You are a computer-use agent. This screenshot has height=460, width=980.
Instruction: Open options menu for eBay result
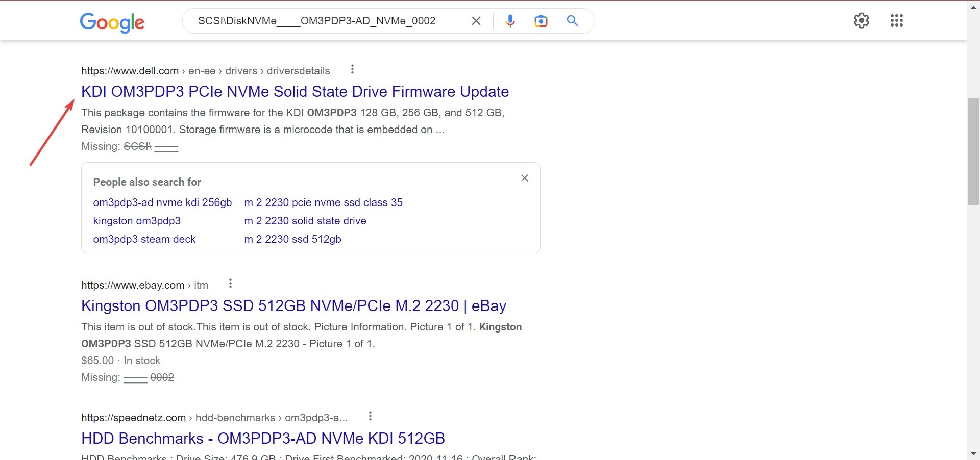[230, 284]
